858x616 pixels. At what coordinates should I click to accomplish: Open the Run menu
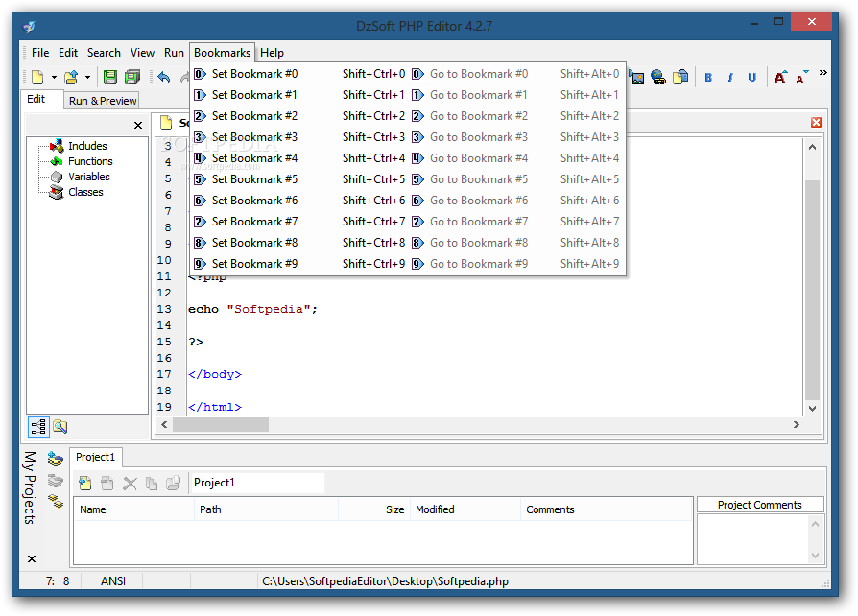[174, 53]
